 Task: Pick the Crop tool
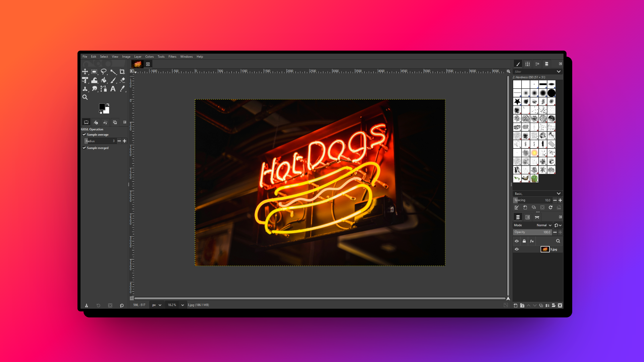[x=122, y=72]
